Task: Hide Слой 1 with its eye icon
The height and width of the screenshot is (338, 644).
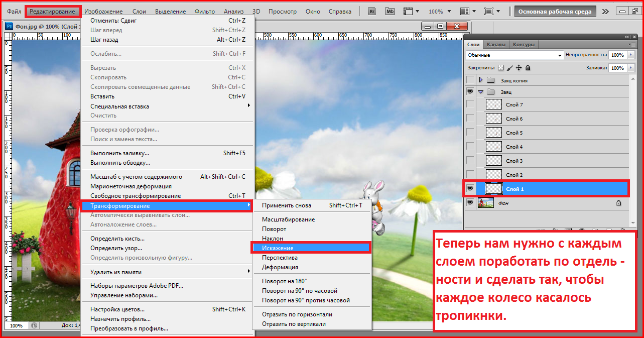Action: (470, 188)
